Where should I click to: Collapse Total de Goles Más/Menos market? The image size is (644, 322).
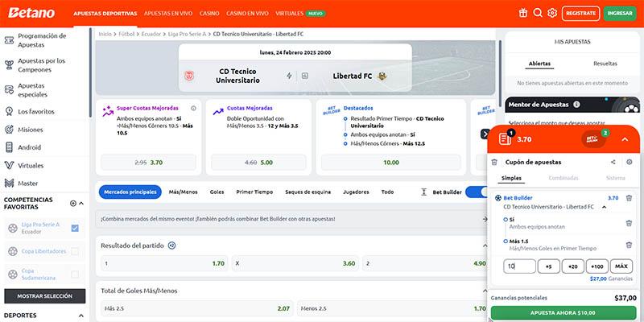tap(485, 291)
